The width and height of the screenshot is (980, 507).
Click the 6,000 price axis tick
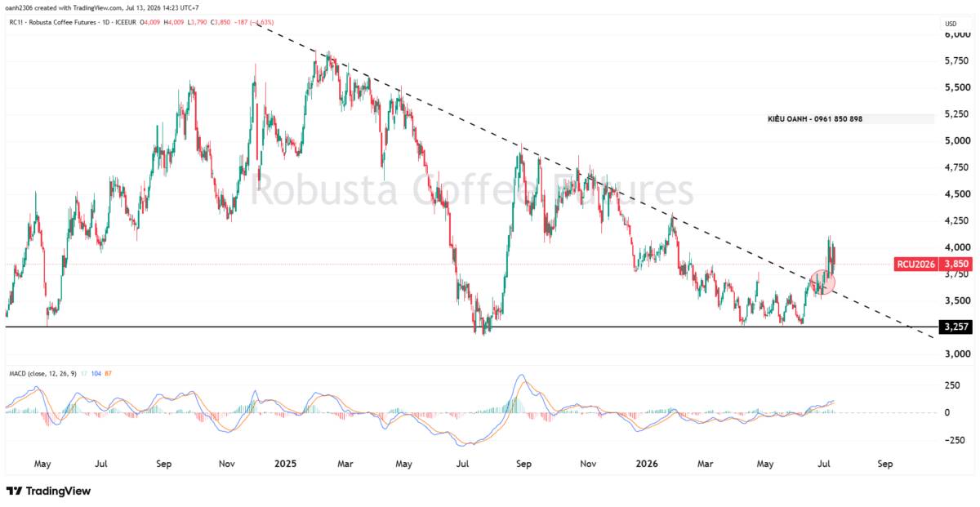coord(956,35)
